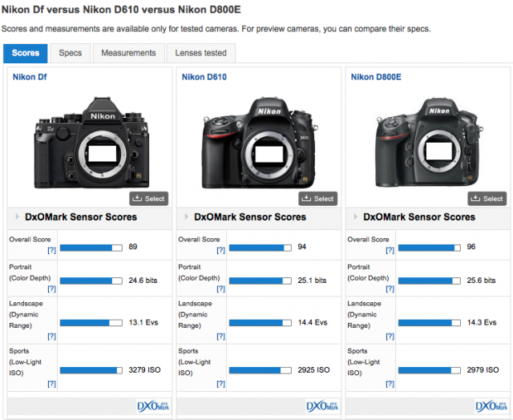Open the Measurements tab
The image size is (513, 420).
coord(128,53)
